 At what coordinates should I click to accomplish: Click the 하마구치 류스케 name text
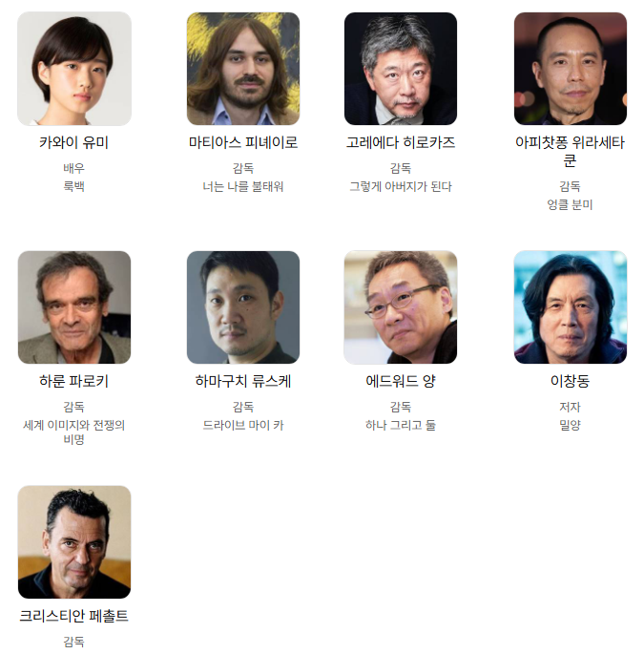click(243, 381)
